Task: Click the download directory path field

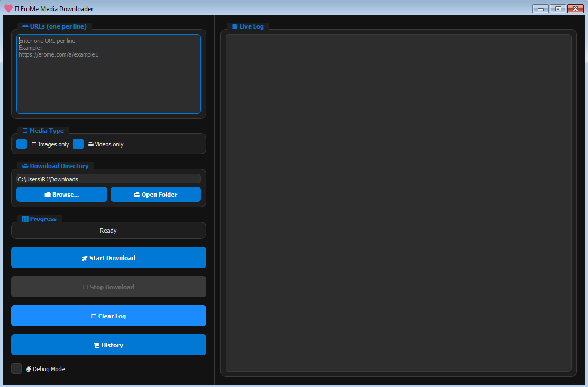Action: (x=108, y=179)
